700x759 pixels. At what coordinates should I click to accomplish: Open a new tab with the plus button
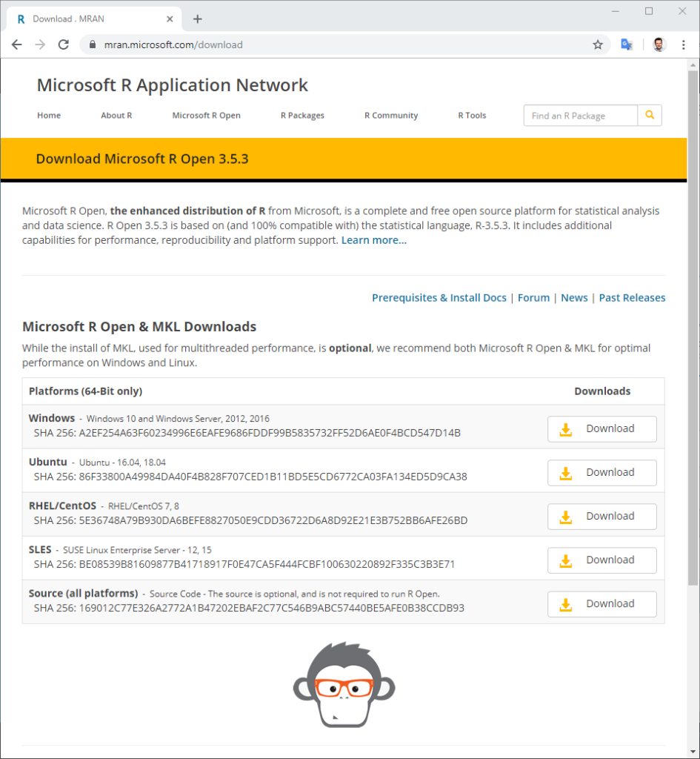197,19
